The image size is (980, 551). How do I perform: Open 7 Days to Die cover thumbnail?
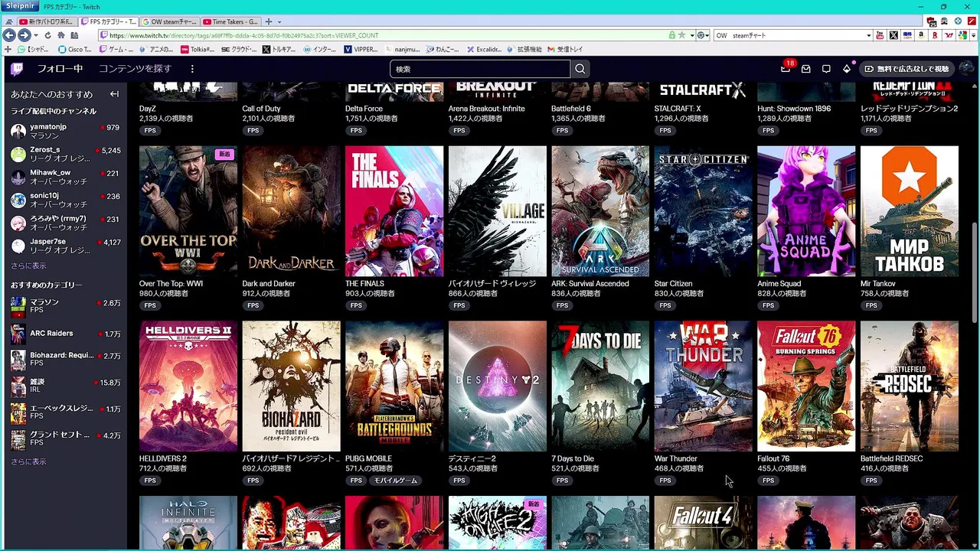click(600, 386)
